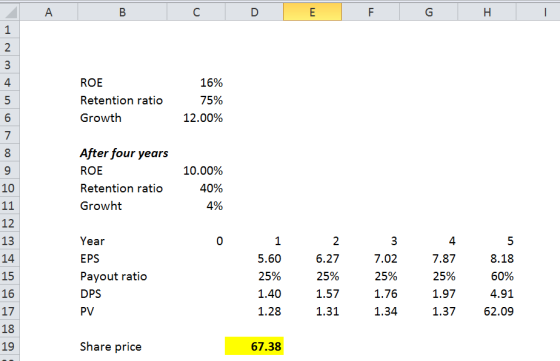Click the 40% retention value
Viewport: 560px width, 361px height.
pyautogui.click(x=211, y=188)
